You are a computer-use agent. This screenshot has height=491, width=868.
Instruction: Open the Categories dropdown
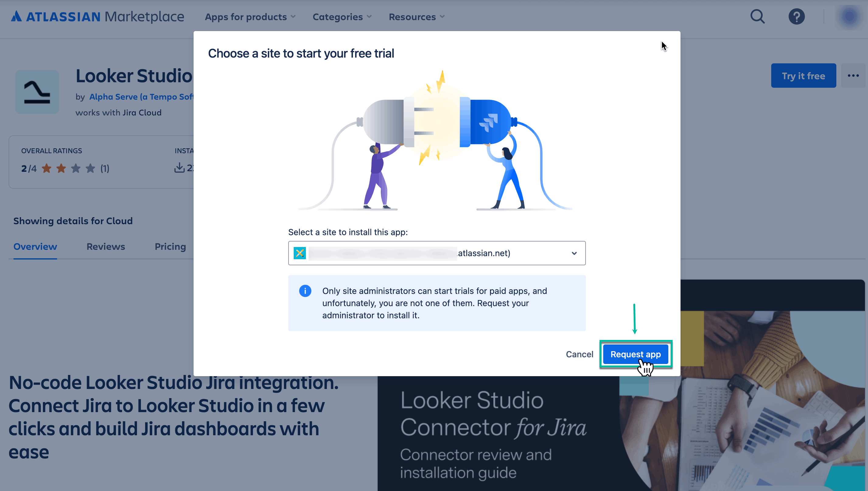pyautogui.click(x=342, y=16)
